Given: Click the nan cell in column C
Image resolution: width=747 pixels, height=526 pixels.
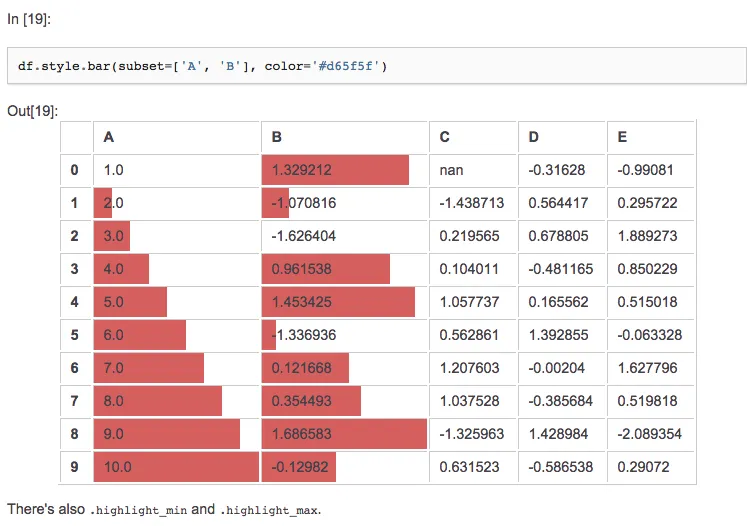Looking at the screenshot, I should tap(451, 170).
